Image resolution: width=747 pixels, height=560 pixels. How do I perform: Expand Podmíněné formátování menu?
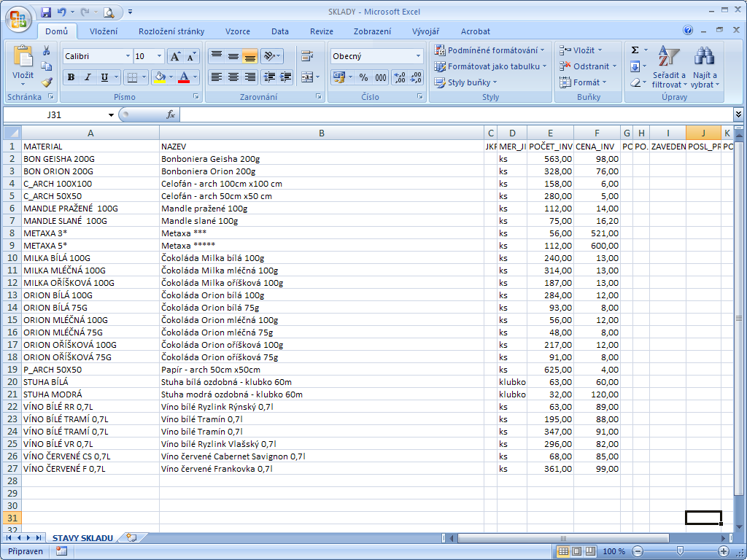(489, 50)
